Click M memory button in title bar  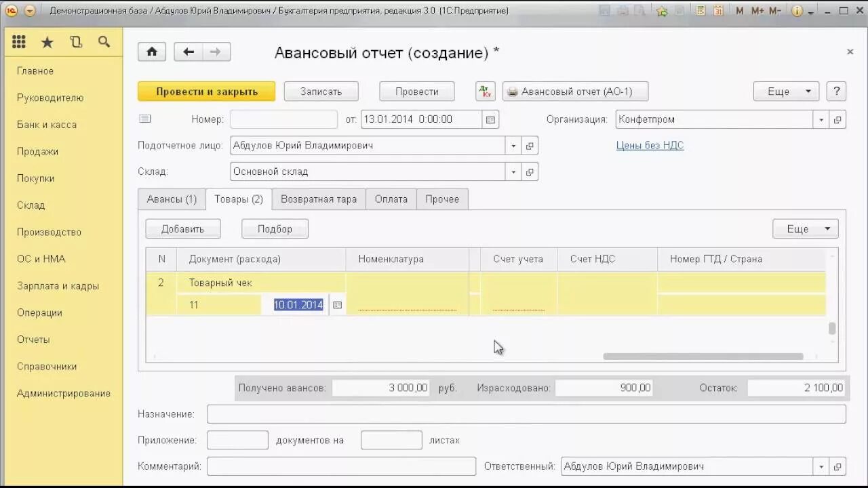740,11
